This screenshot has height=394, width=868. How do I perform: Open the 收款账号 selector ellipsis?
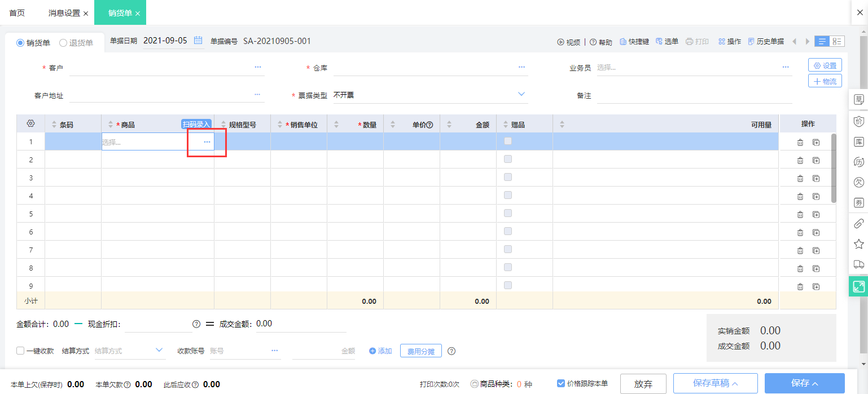pos(275,351)
